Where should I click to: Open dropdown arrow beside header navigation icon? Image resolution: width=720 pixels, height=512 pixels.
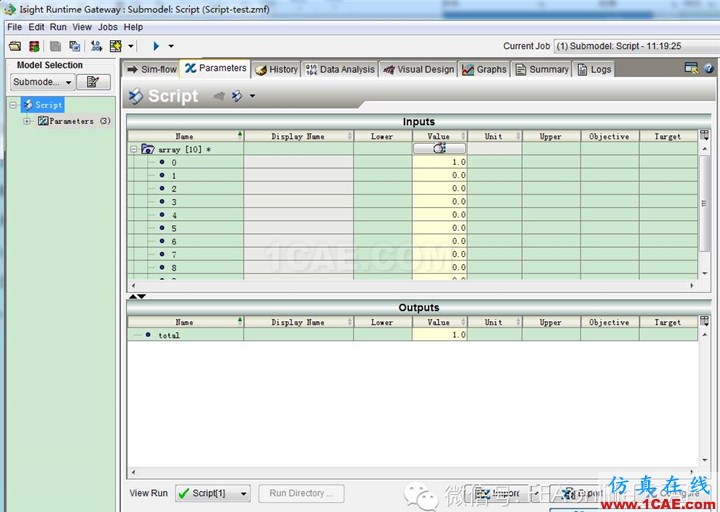coord(253,96)
